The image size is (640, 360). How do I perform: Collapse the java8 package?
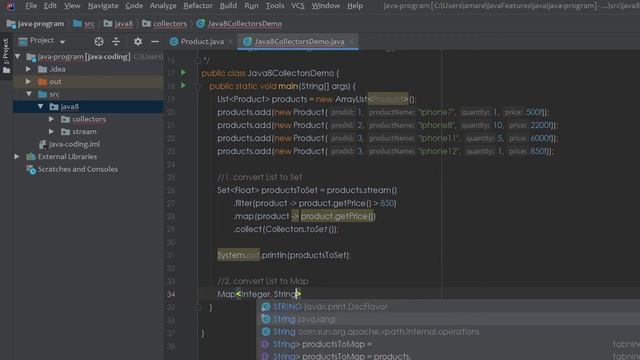40,107
